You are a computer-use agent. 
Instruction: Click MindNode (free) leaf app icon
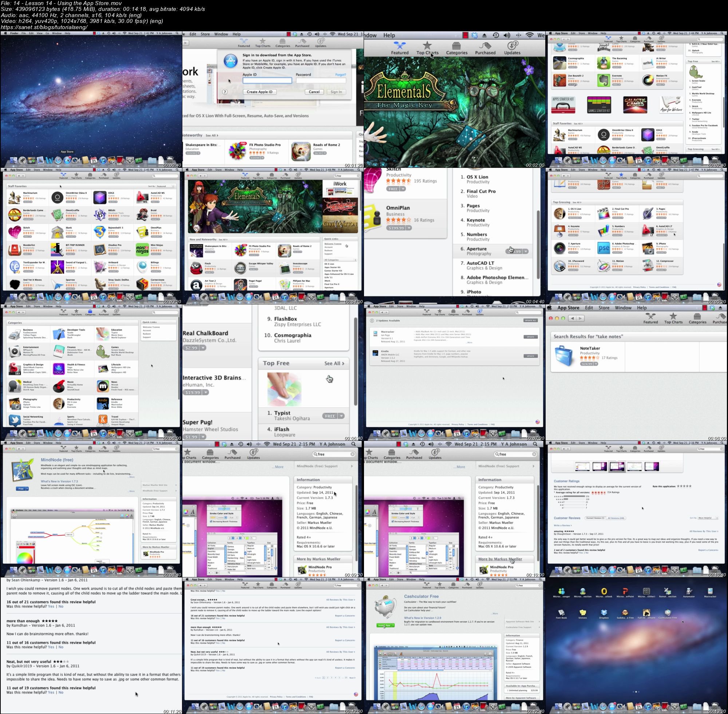[23, 470]
